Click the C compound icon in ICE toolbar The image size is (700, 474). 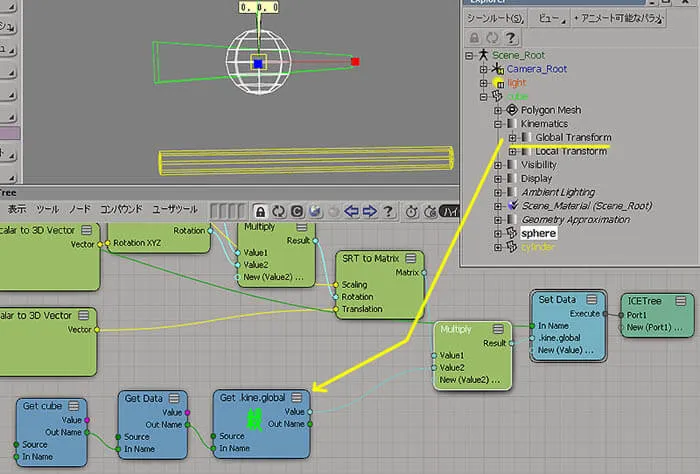297,211
